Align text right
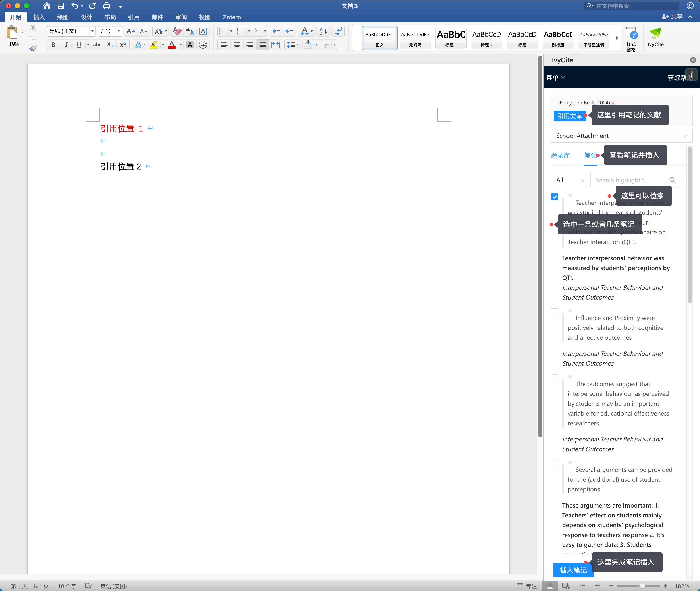700x591 pixels. (x=249, y=45)
